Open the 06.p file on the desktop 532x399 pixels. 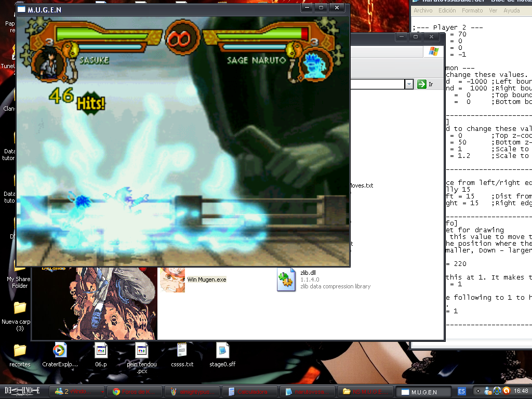pos(101,350)
